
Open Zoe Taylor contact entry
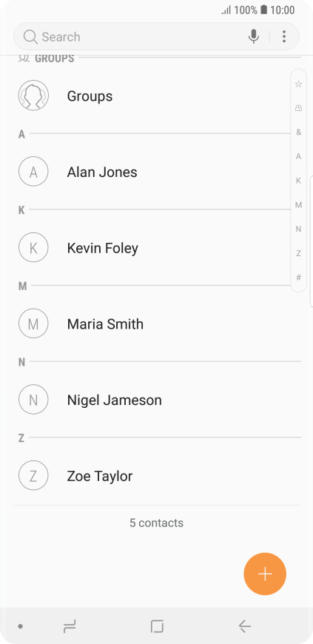click(x=157, y=476)
